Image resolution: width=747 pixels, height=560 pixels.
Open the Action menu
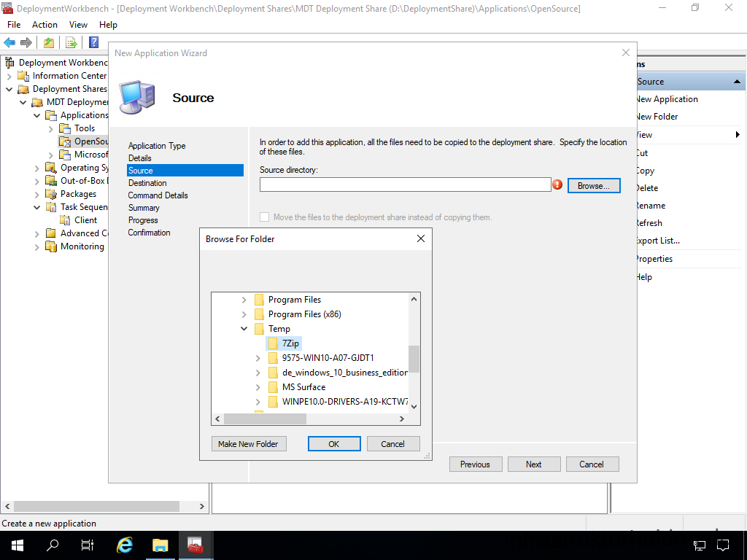point(44,25)
